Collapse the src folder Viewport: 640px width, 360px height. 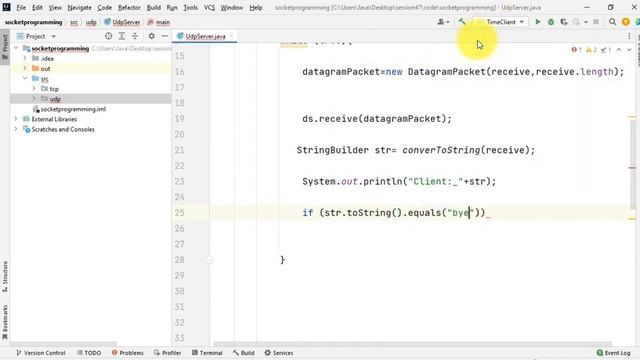point(25,78)
